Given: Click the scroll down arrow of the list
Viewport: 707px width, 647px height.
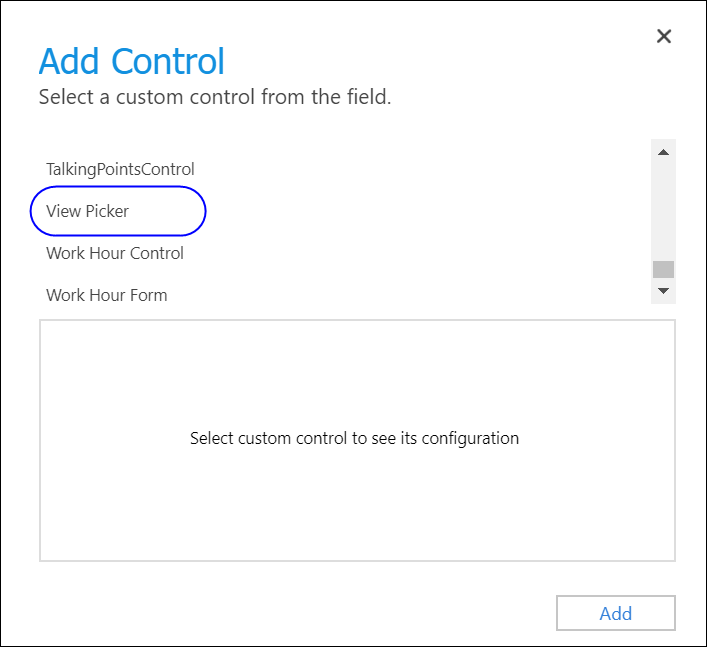Looking at the screenshot, I should coord(663,290).
